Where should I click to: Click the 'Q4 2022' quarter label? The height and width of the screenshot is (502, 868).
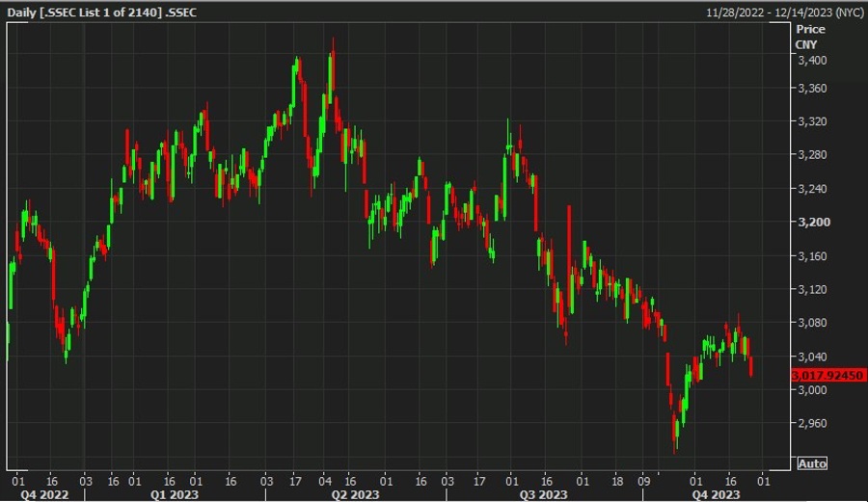click(44, 494)
